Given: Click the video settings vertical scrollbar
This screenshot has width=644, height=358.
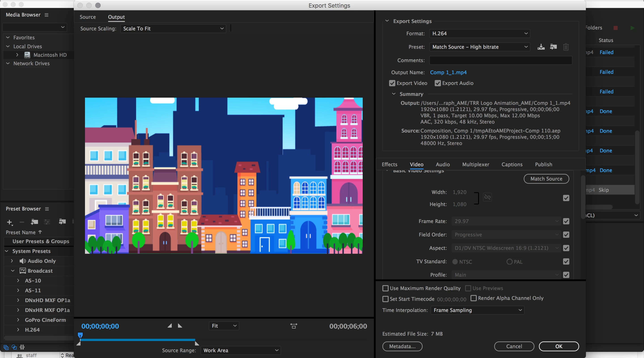Looking at the screenshot, I should (x=583, y=197).
